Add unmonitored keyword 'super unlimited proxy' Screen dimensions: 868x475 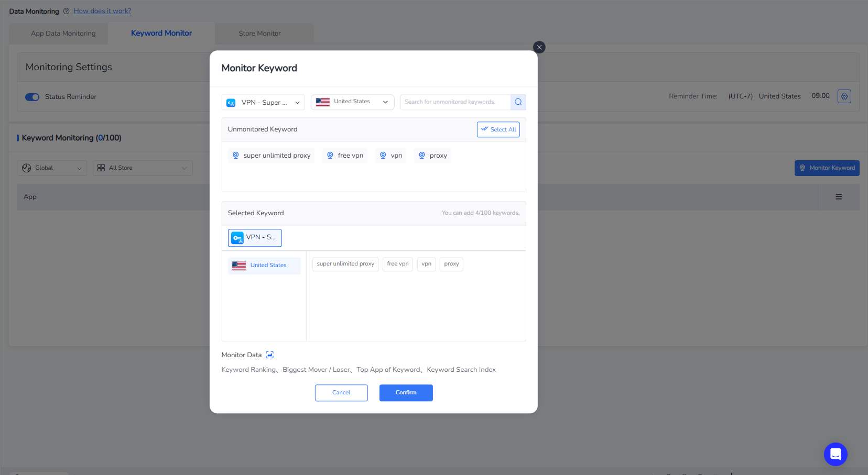pos(271,156)
